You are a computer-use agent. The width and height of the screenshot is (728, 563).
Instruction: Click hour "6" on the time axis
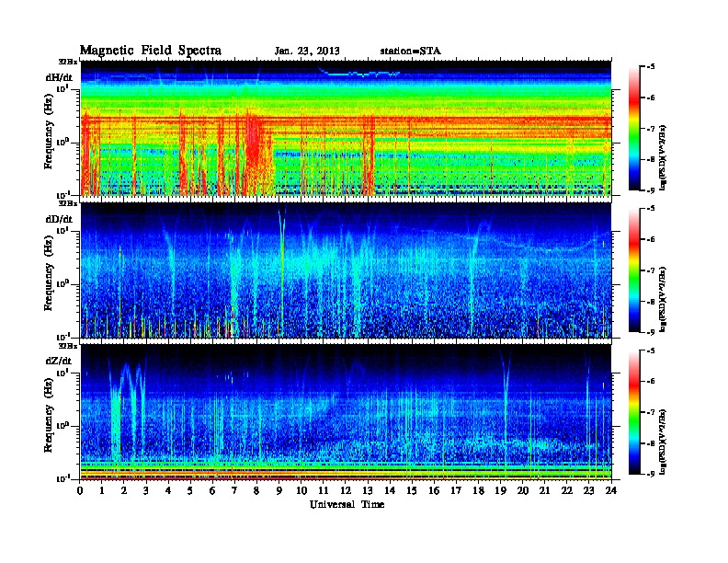click(x=212, y=490)
